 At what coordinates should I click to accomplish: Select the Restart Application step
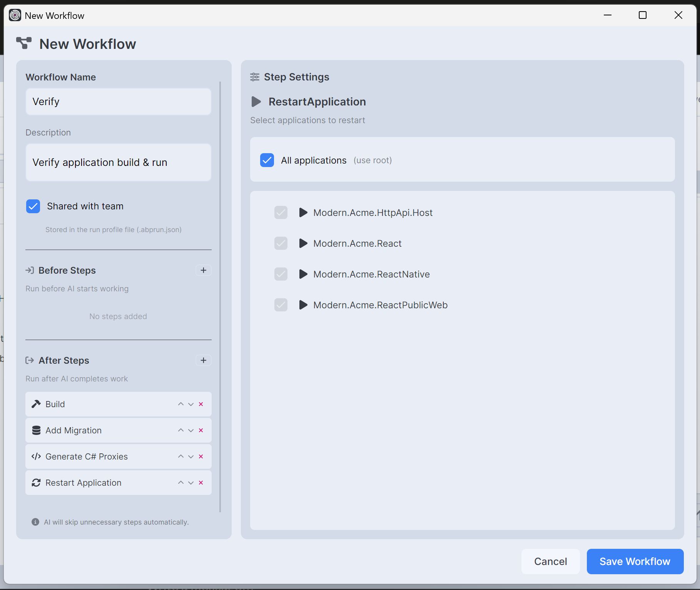click(119, 483)
